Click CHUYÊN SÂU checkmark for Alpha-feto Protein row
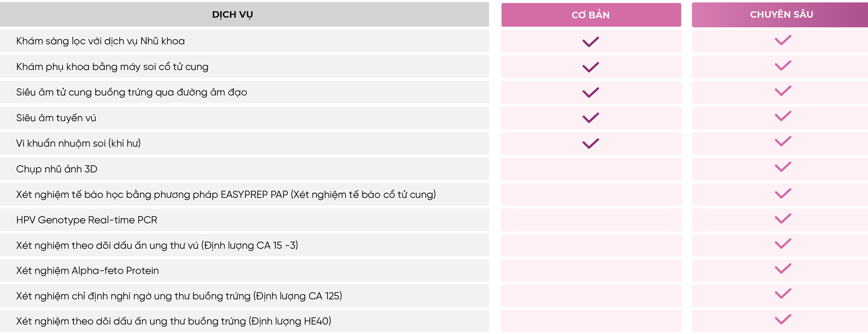868x334 pixels. pos(783,269)
